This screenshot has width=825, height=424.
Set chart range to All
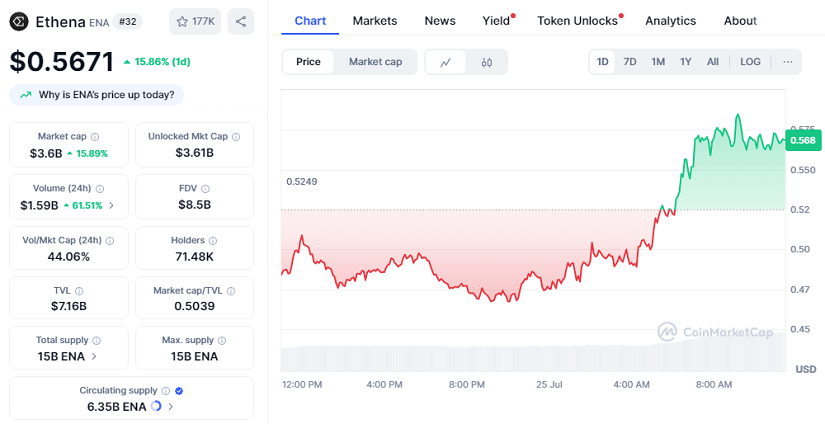pos(713,62)
